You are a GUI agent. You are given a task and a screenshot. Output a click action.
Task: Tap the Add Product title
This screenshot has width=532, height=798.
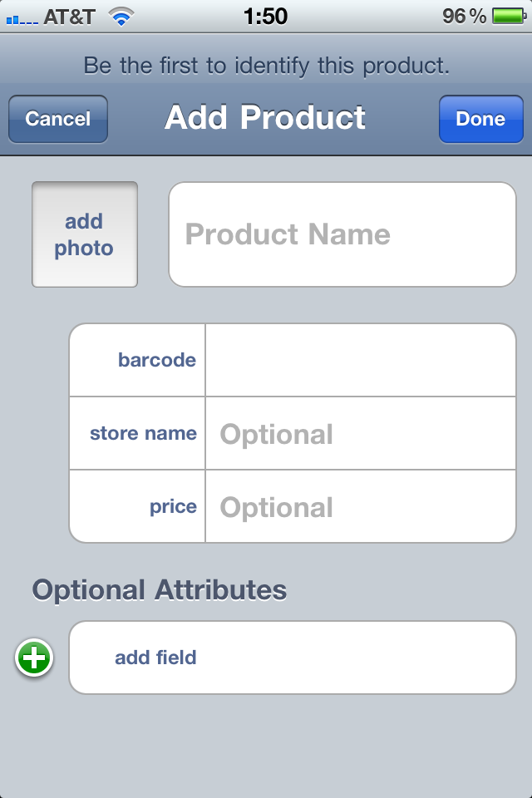coord(265,118)
